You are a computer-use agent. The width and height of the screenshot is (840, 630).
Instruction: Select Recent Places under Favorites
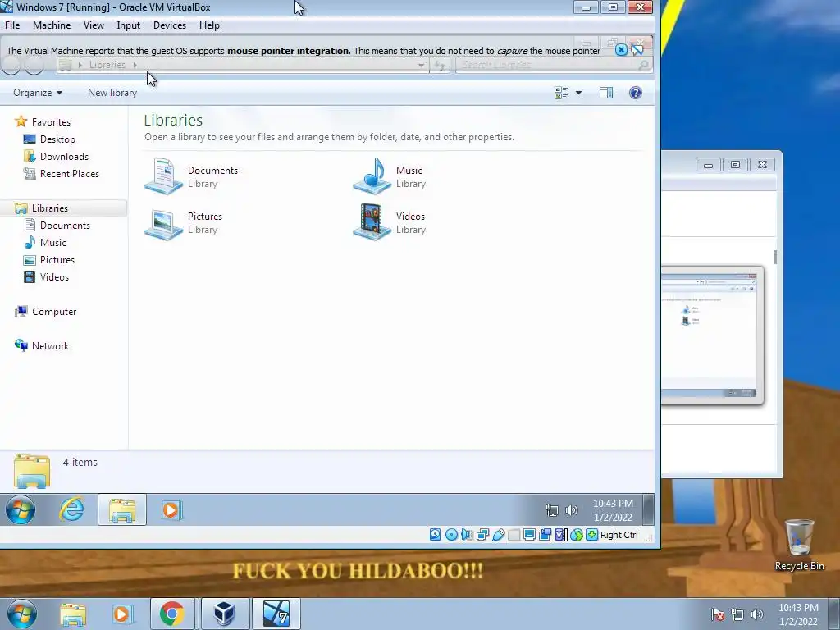(62, 174)
